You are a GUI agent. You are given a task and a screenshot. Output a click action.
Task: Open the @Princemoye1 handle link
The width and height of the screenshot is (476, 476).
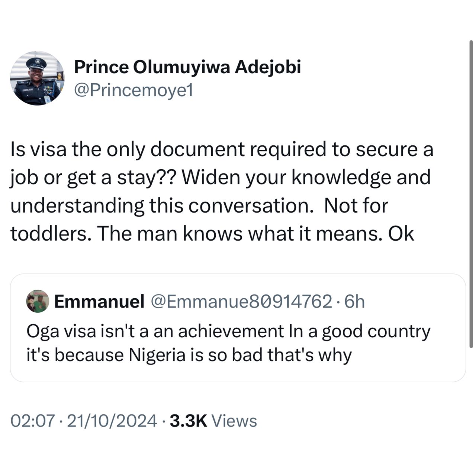[134, 90]
